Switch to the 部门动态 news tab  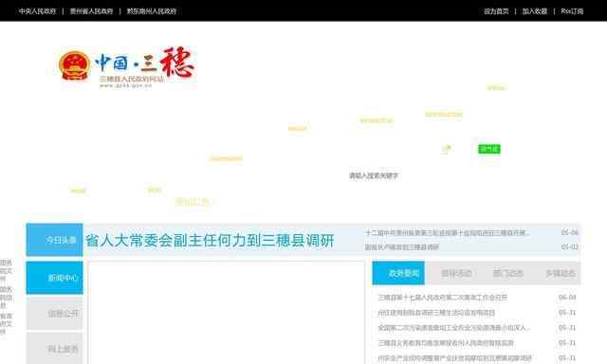point(508,273)
